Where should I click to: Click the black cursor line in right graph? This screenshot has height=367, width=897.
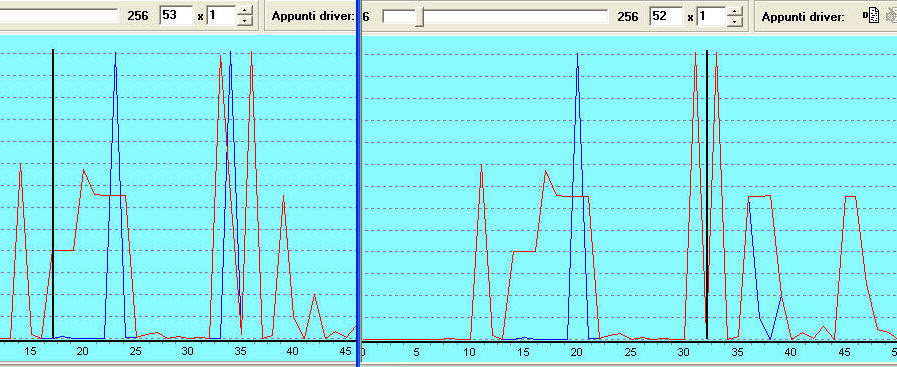tap(707, 194)
